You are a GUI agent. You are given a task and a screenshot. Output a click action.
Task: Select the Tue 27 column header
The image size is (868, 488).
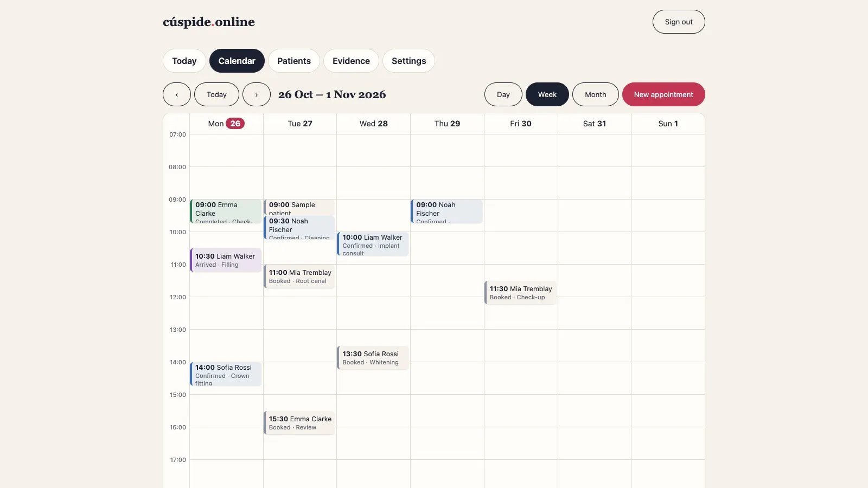[300, 124]
